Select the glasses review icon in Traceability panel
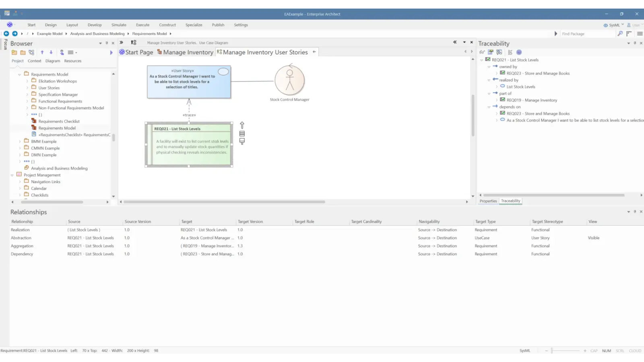Viewport: 644px width, 362px height. (482, 52)
